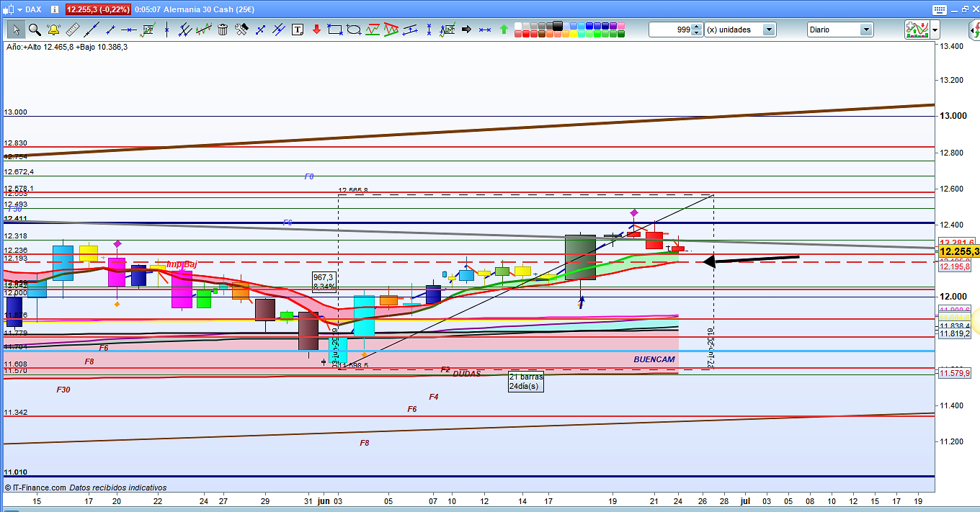The width and height of the screenshot is (980, 512).
Task: Click the yellow alarm bell icon
Action: click(x=53, y=30)
